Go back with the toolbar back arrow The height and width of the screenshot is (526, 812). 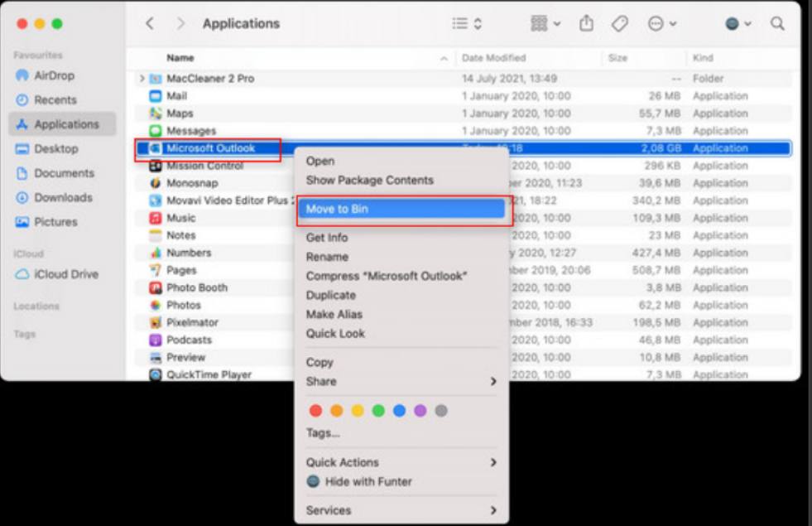click(150, 23)
